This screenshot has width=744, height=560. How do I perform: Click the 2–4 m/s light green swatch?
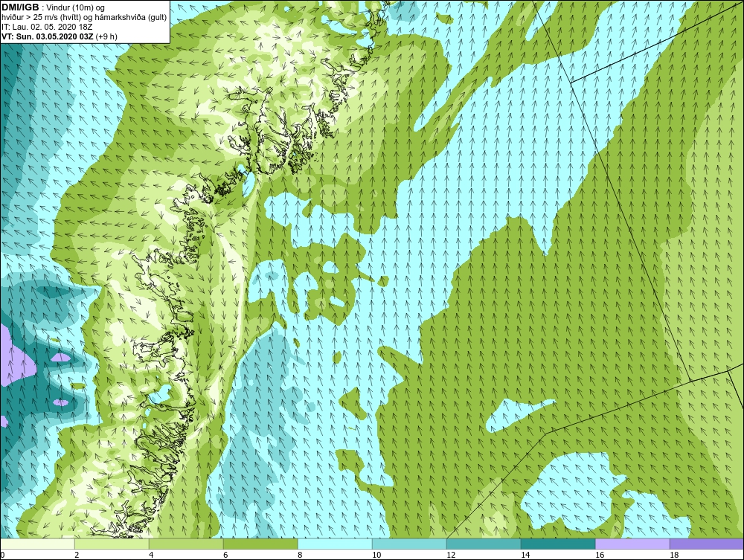point(112,544)
